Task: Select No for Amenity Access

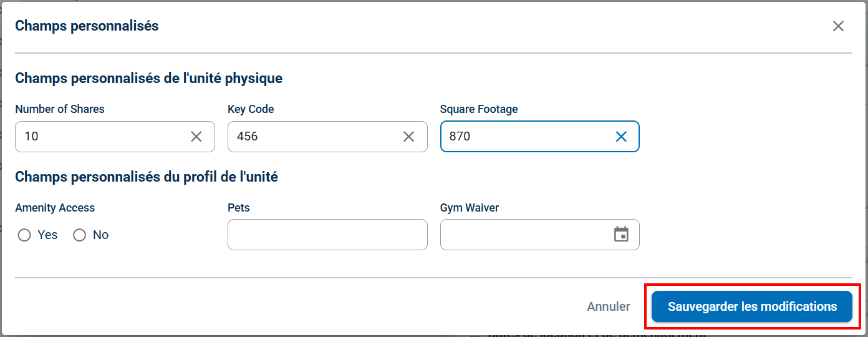Action: pos(80,235)
